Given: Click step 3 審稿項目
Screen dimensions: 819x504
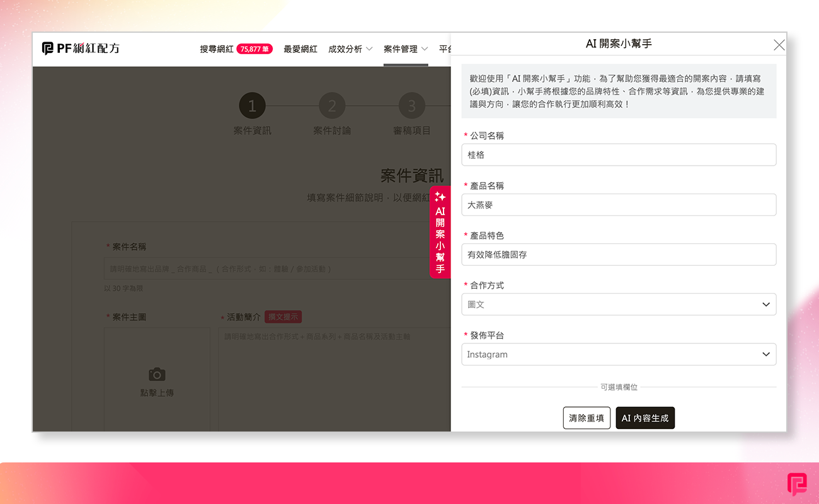Looking at the screenshot, I should [412, 115].
